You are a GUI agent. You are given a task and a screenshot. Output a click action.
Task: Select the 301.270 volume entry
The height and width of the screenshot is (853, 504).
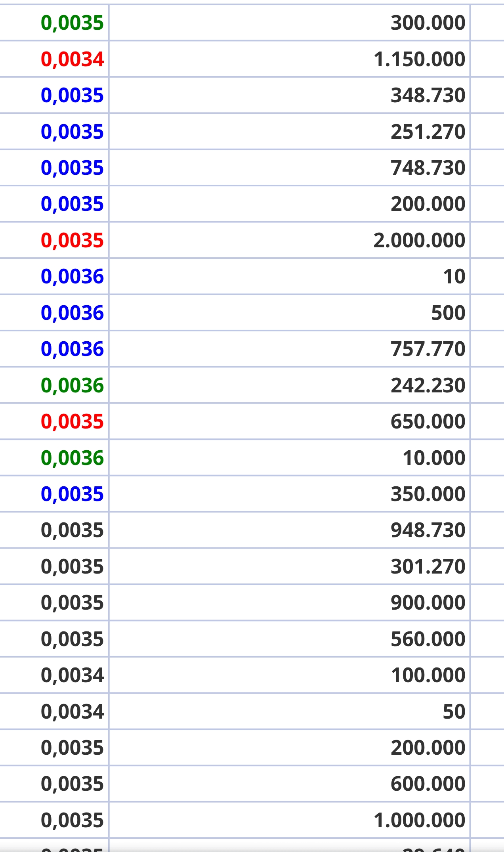[428, 566]
